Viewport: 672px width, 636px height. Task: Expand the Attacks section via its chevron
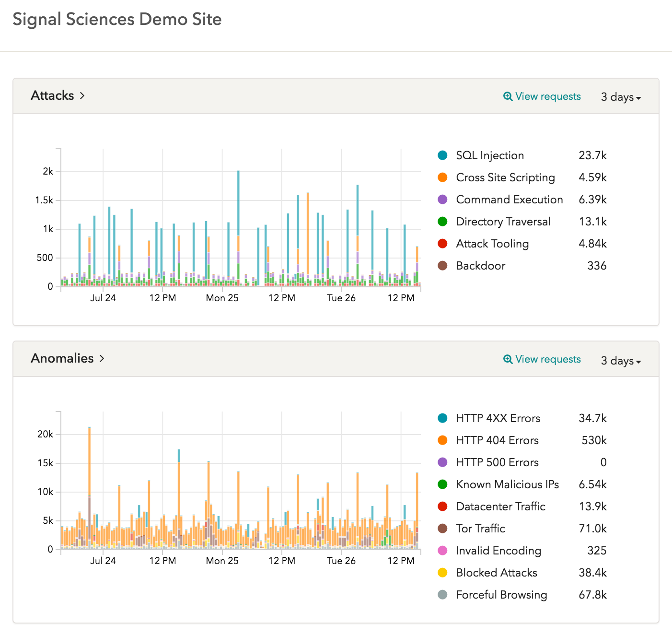(x=82, y=96)
